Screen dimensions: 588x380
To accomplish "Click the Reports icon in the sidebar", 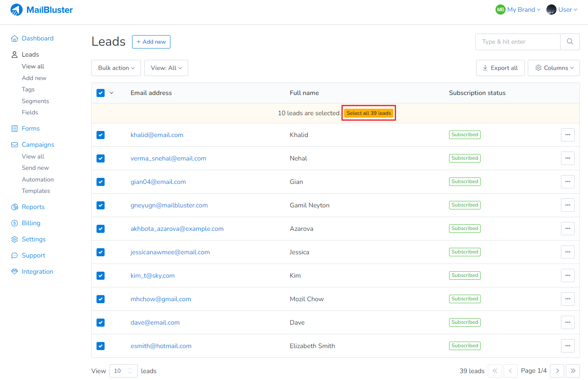I will pyautogui.click(x=15, y=207).
